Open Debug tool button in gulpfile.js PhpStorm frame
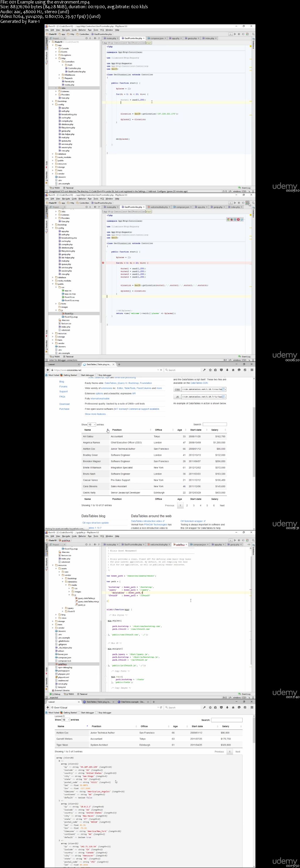Image resolution: width=300 pixels, height=868 pixels. click(56, 694)
